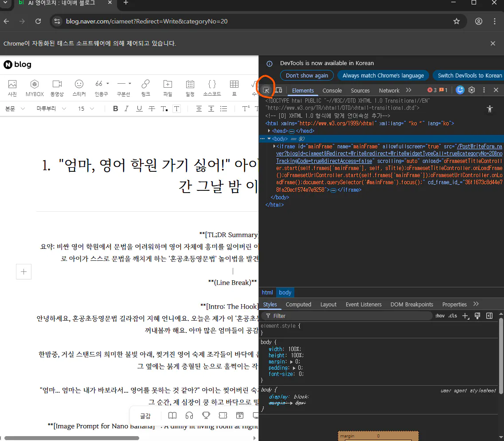
Task: Insert a photo with 사진 tool
Action: click(x=12, y=88)
